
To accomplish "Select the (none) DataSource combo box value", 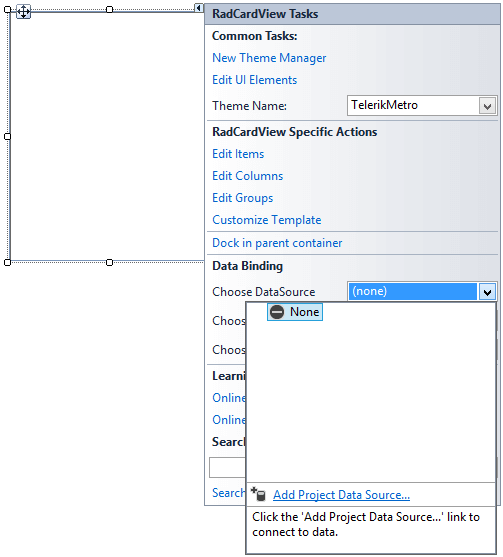I will pos(413,292).
